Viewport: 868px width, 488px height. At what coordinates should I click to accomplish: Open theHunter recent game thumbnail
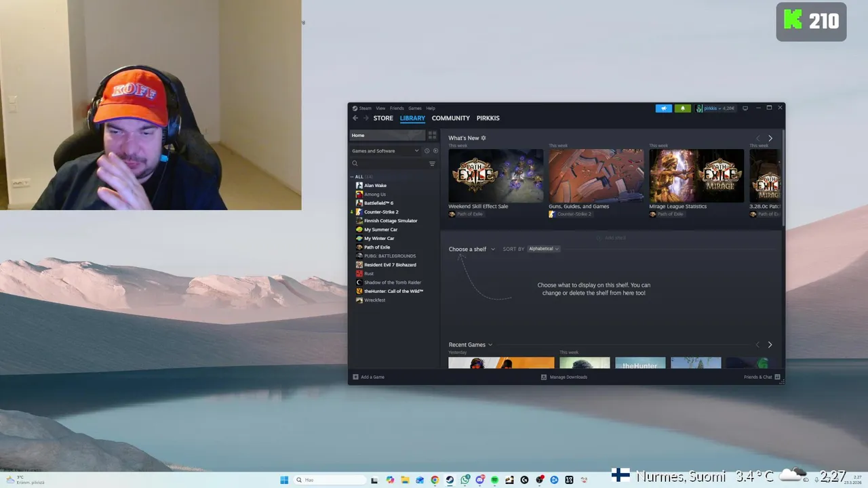pyautogui.click(x=640, y=363)
